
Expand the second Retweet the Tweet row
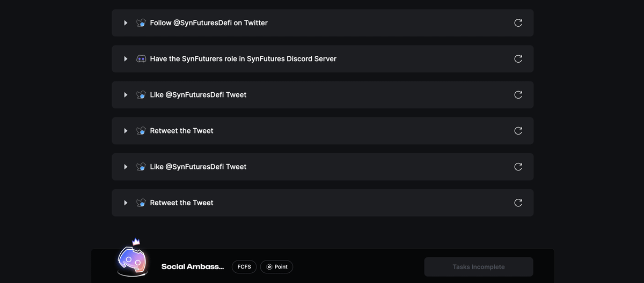[x=126, y=203]
